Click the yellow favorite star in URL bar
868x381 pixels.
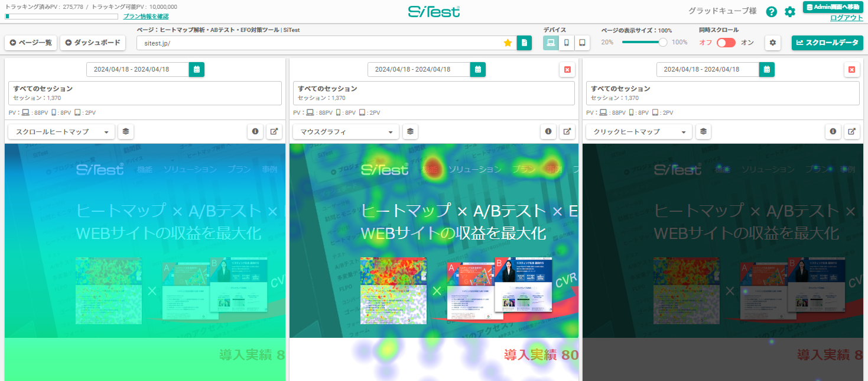point(508,43)
